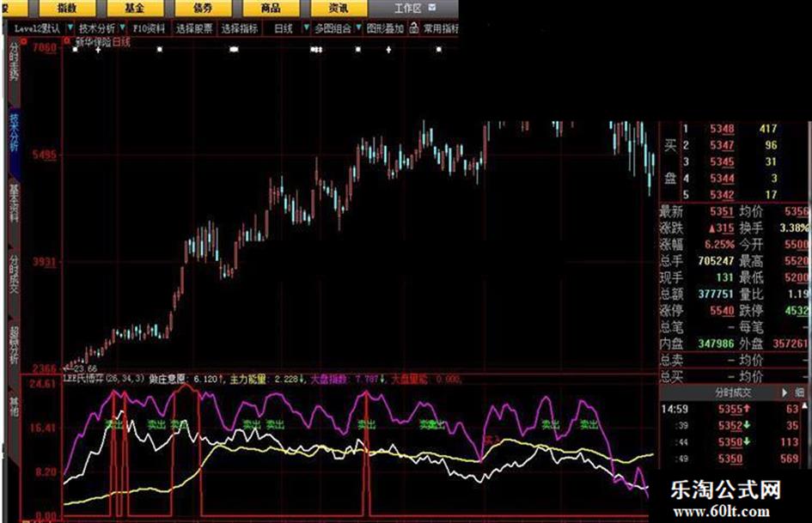
Task: Switch to the 其他 side tab
Action: pyautogui.click(x=13, y=406)
